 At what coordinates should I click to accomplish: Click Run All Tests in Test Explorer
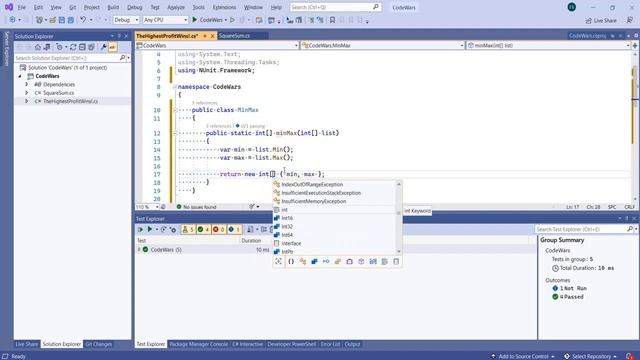(140, 229)
